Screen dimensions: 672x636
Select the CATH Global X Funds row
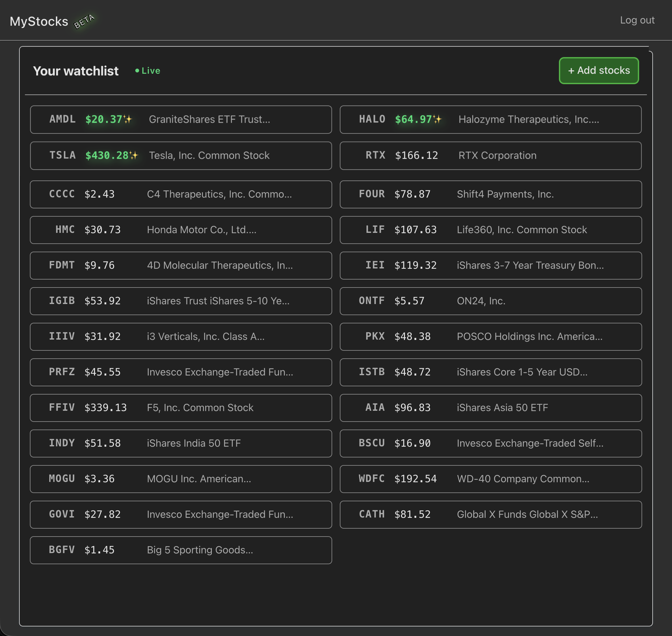pos(491,515)
